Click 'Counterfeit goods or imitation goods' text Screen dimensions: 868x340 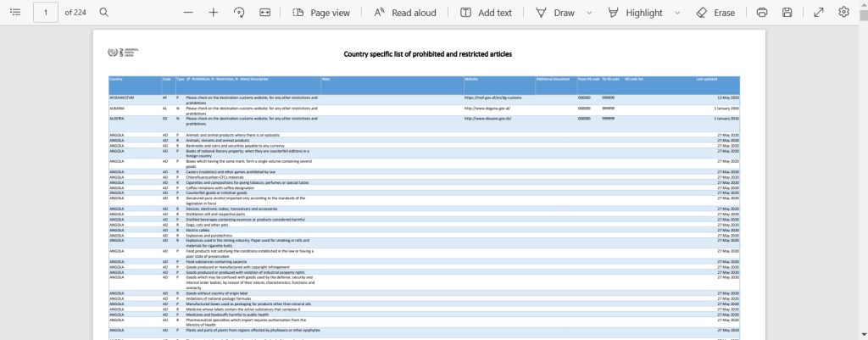point(216,192)
